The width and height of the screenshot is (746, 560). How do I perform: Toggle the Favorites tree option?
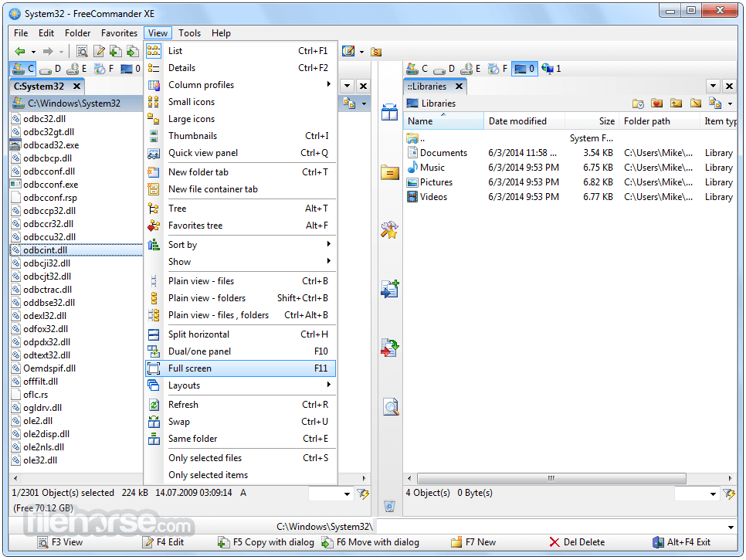[240, 226]
